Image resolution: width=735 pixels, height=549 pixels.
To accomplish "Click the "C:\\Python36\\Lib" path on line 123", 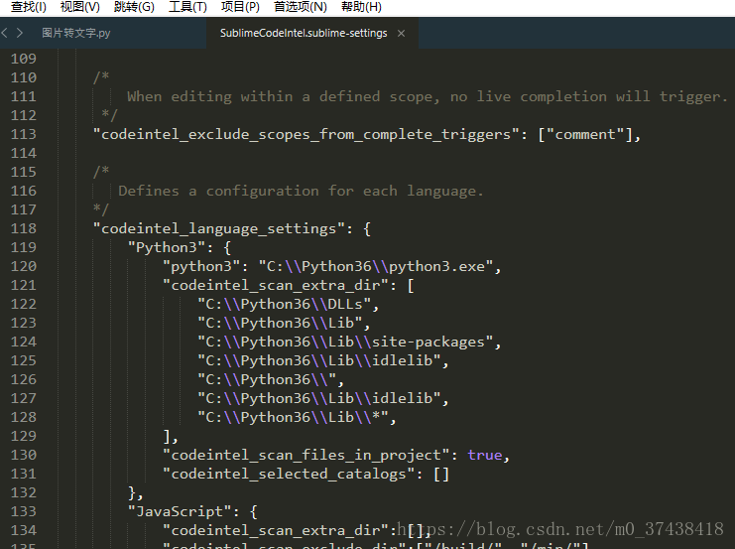I will tap(280, 323).
